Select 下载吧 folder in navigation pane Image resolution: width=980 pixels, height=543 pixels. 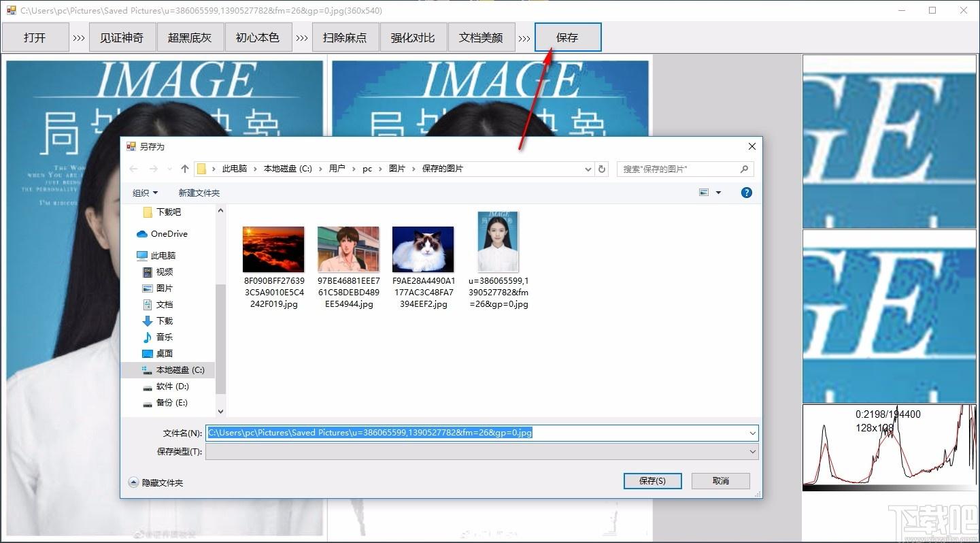point(163,212)
